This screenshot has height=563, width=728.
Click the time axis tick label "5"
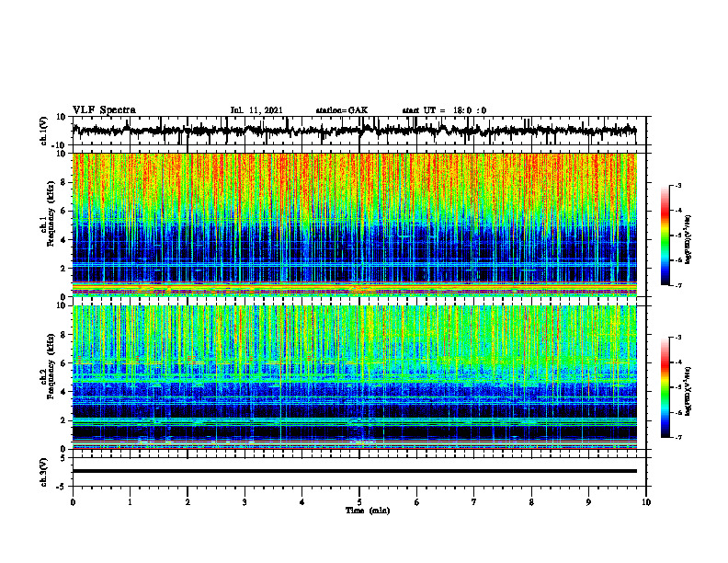pos(359,502)
